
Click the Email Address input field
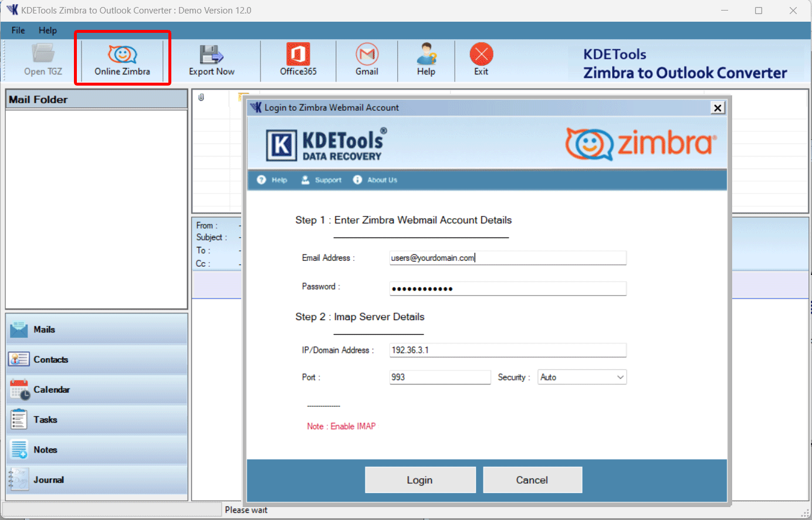click(x=507, y=258)
